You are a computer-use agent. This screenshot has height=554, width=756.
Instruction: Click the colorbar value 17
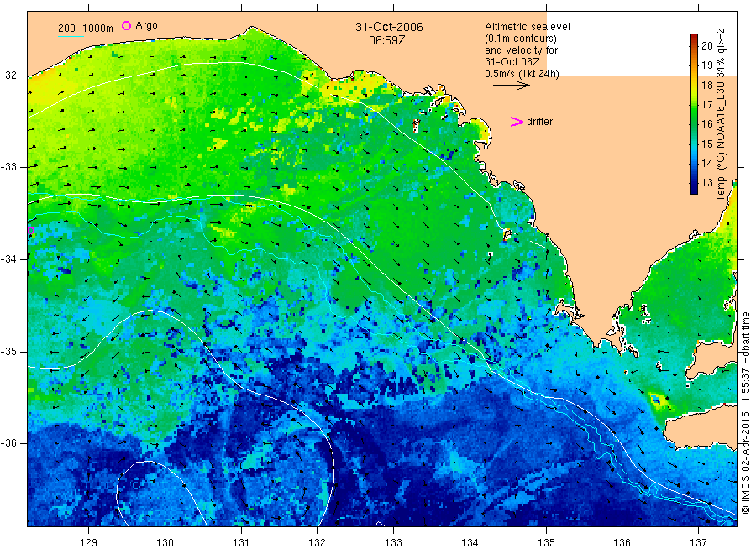coord(706,105)
